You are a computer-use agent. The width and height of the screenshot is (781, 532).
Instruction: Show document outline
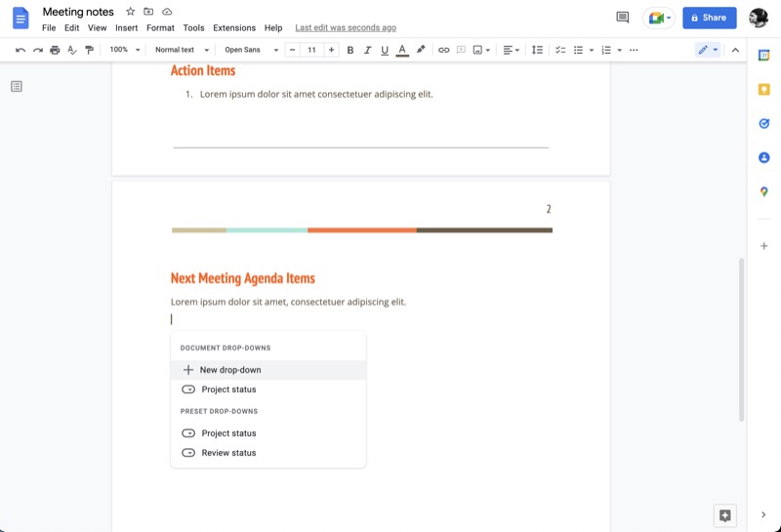coord(17,87)
